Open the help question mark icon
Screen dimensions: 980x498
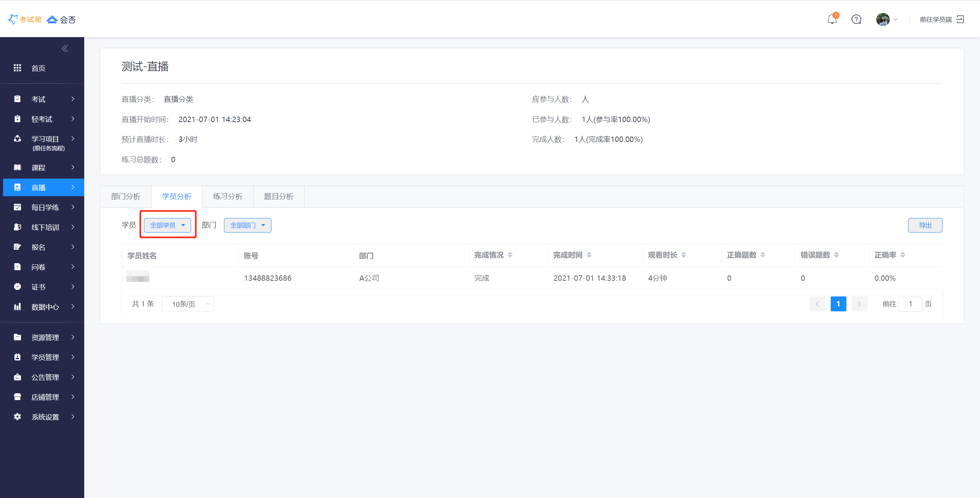pyautogui.click(x=856, y=19)
